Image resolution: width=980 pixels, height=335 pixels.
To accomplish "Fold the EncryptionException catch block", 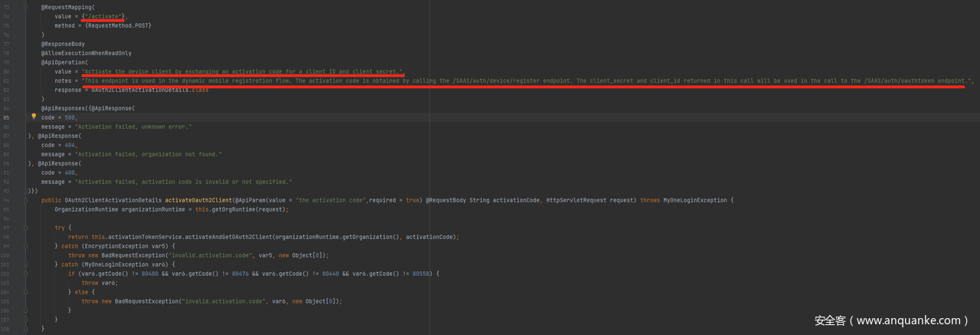I will pos(25,246).
